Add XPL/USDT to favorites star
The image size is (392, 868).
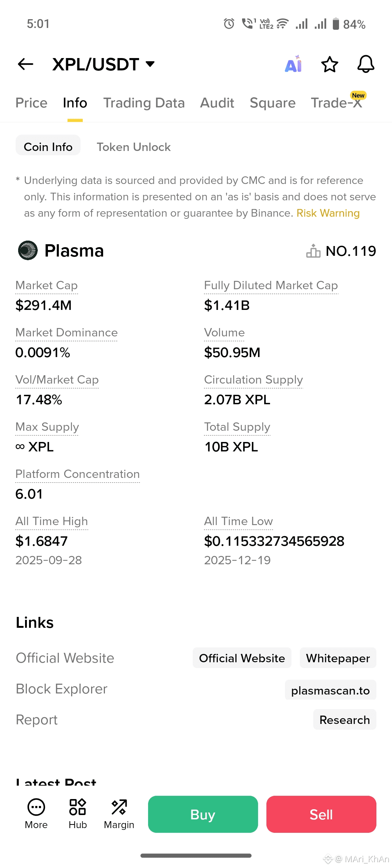(x=330, y=64)
